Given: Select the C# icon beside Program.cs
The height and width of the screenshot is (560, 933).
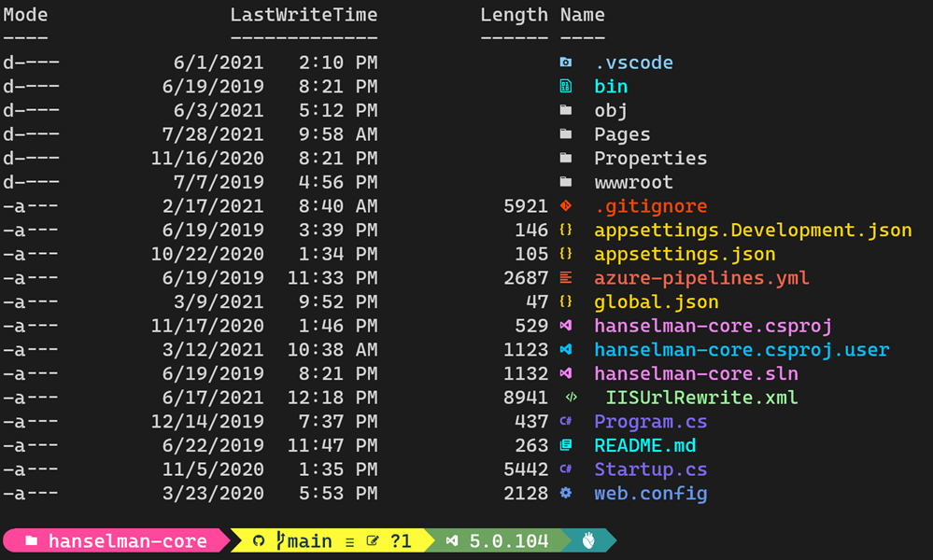Looking at the screenshot, I should click(x=568, y=421).
